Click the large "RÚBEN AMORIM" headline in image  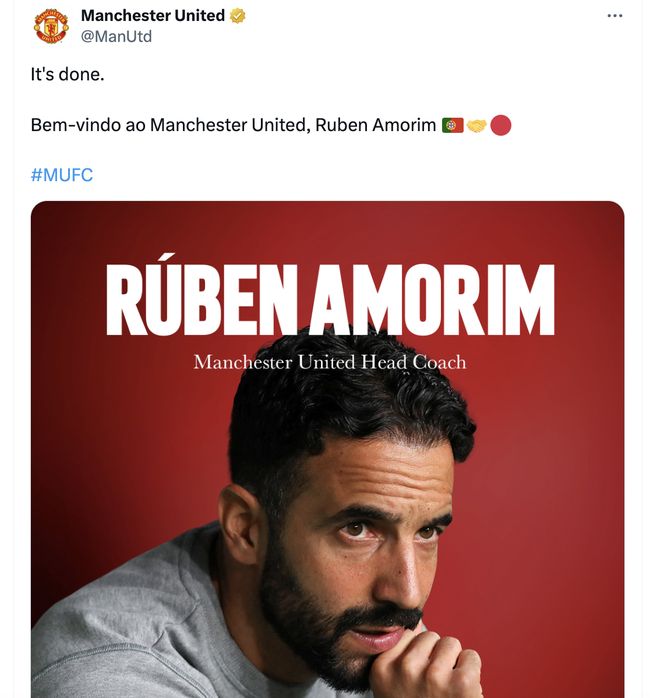[x=329, y=300]
